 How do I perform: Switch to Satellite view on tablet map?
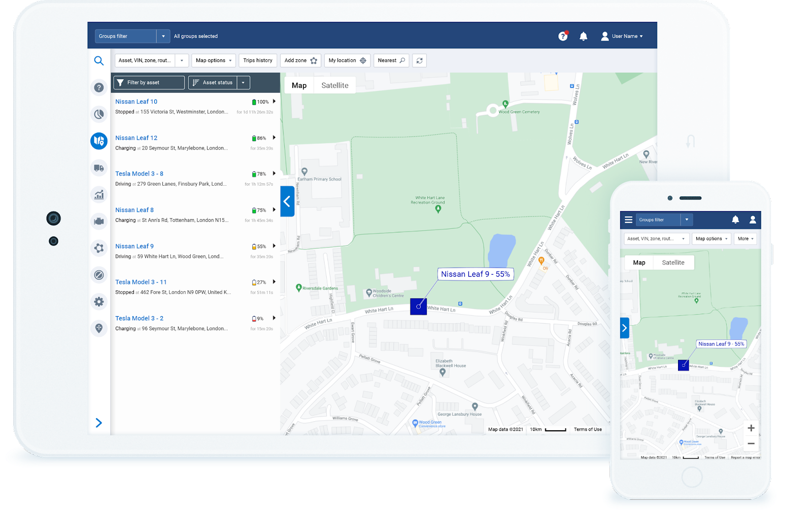335,85
